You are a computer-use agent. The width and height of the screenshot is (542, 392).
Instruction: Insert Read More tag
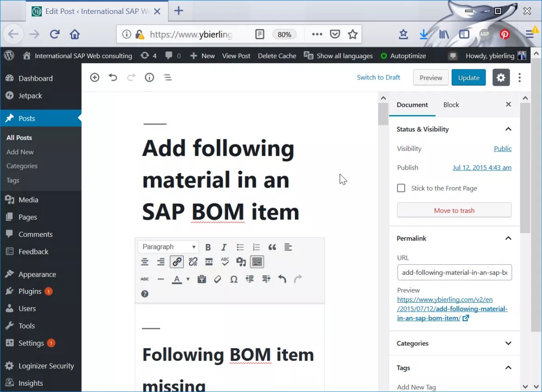pos(209,262)
